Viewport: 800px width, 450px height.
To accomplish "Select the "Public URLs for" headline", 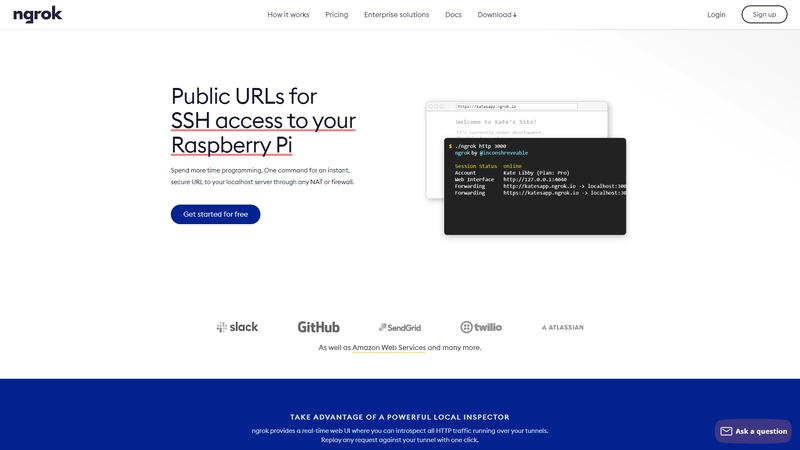I will (x=244, y=96).
